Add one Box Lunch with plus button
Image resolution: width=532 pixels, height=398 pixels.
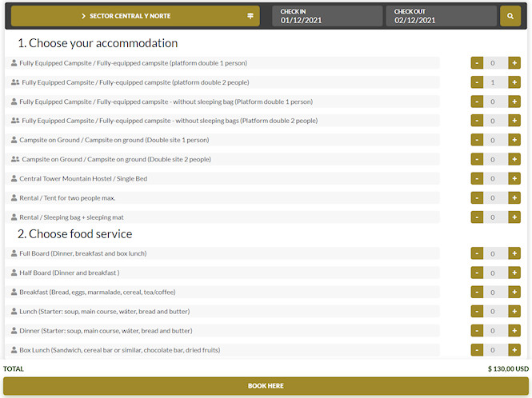pos(514,350)
